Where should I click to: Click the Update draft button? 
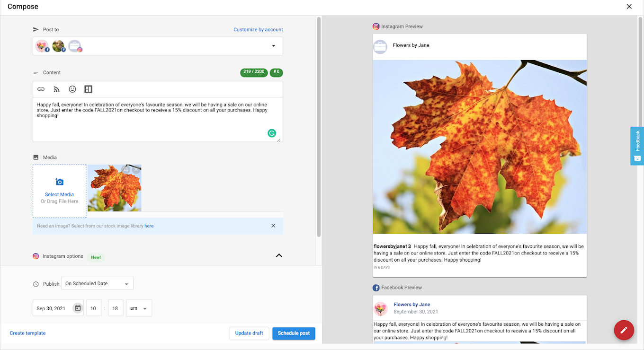[249, 333]
